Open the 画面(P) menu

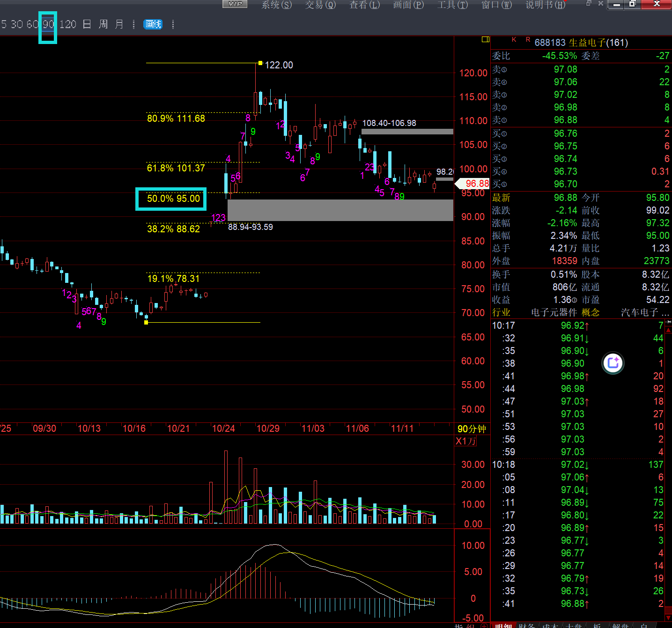coord(408,5)
